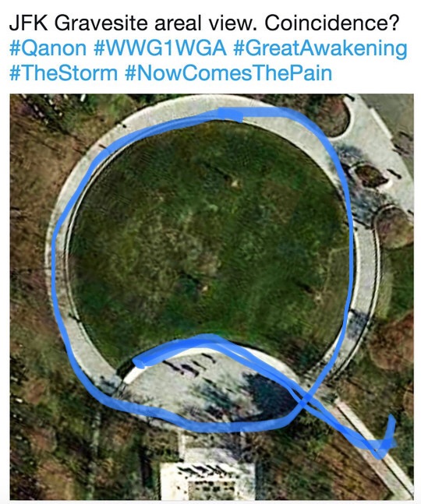Open the #TheStorm hashtag link
The image size is (421, 504).
(x=63, y=73)
